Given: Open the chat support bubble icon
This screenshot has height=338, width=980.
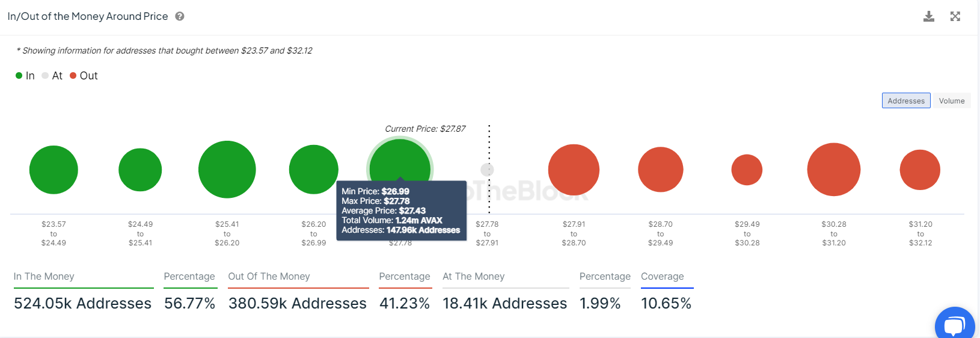Looking at the screenshot, I should (x=954, y=325).
